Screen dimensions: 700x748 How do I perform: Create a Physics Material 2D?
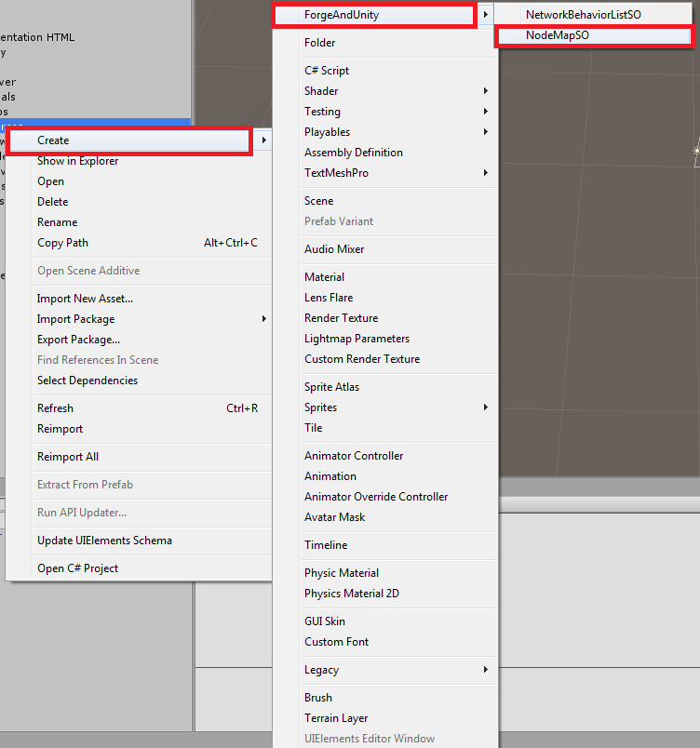coord(385,594)
